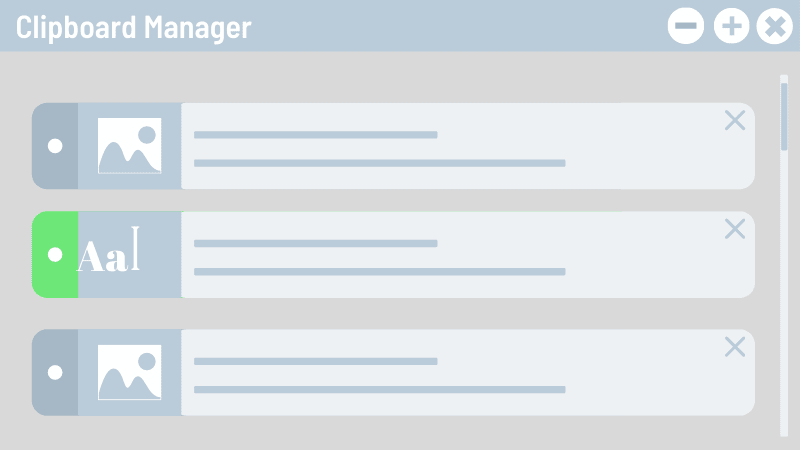Remove the first clipboard entry with its X

pos(735,120)
